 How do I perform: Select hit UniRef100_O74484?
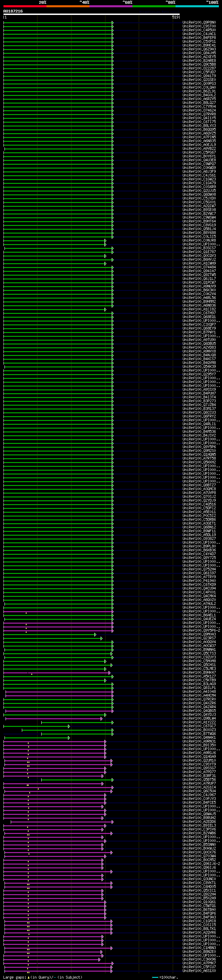[x=199, y=267]
